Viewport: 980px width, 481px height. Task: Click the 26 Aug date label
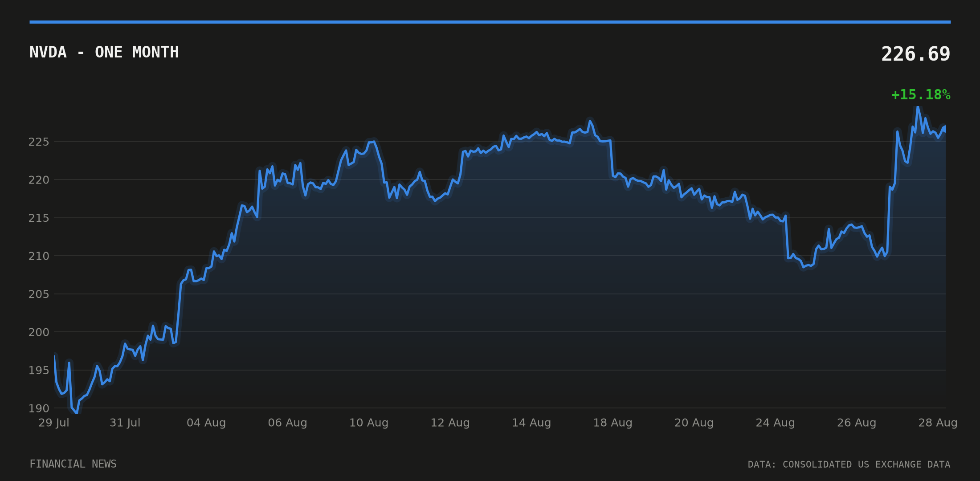point(857,423)
